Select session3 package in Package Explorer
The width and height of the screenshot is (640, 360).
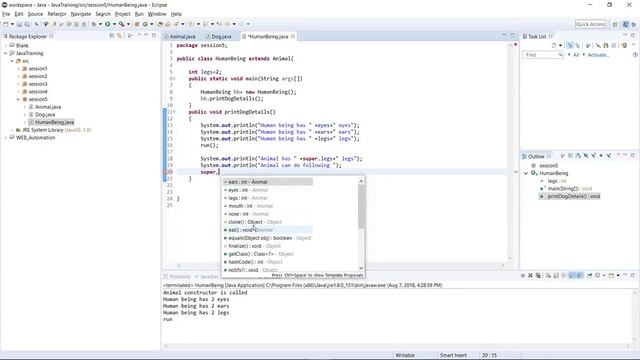[x=38, y=84]
